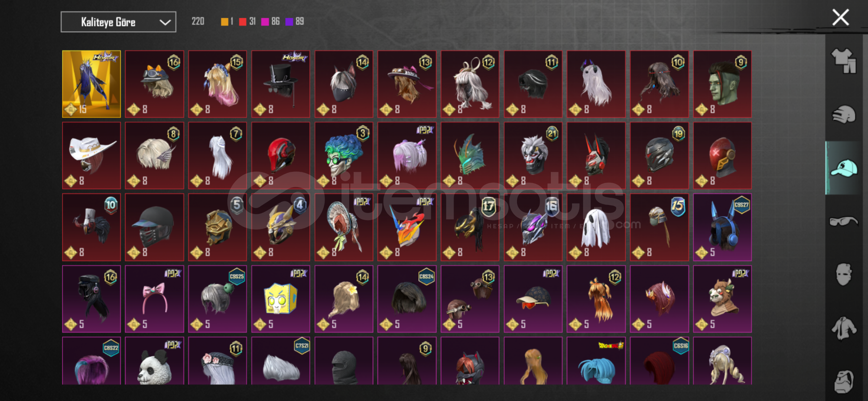Select the helmet category in sidebar

(x=843, y=115)
